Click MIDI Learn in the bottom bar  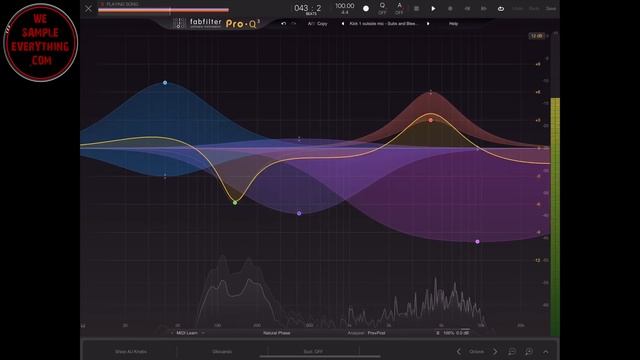pyautogui.click(x=187, y=333)
